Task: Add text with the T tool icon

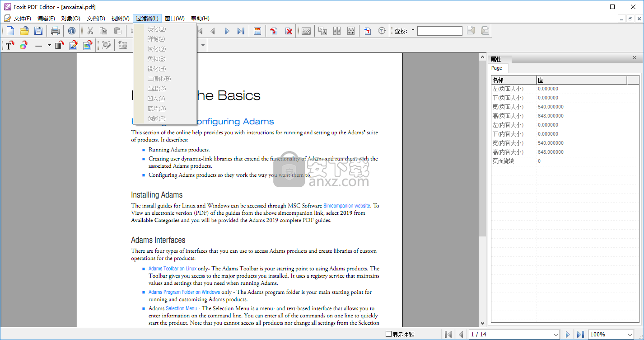Action: click(x=10, y=45)
